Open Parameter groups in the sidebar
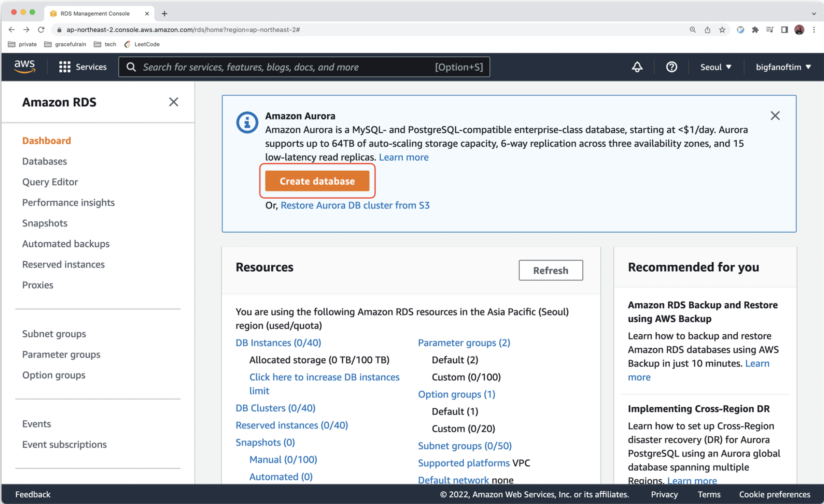824x504 pixels. [61, 354]
